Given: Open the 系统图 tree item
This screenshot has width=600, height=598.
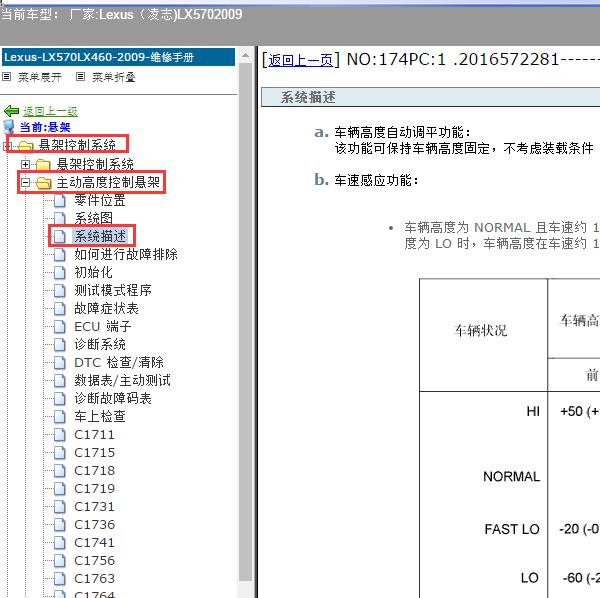Looking at the screenshot, I should pos(93,218).
